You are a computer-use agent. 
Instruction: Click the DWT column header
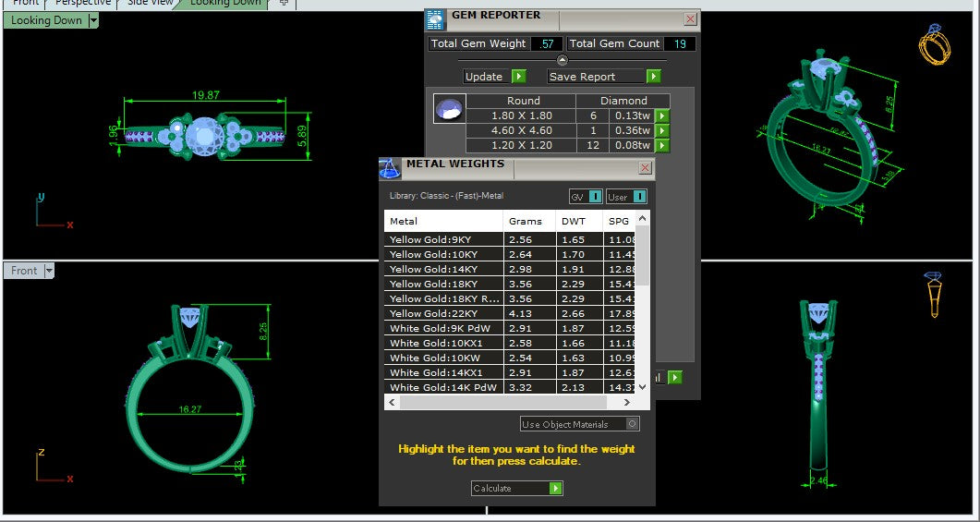pos(579,222)
